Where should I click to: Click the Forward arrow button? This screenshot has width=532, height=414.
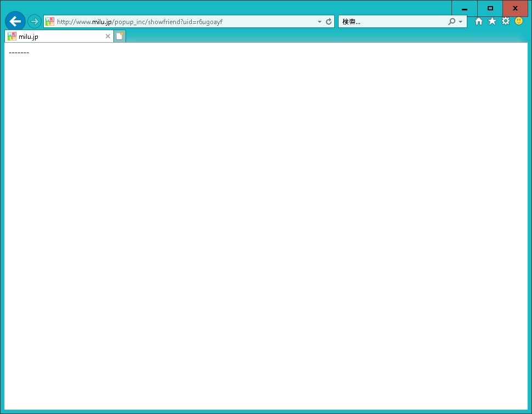[35, 21]
